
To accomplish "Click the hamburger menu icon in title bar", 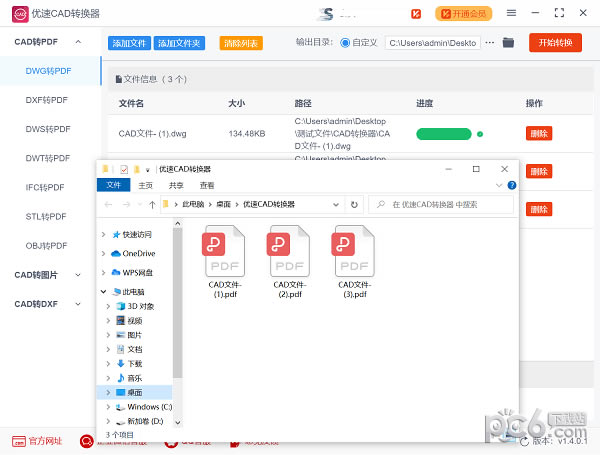I will (511, 13).
